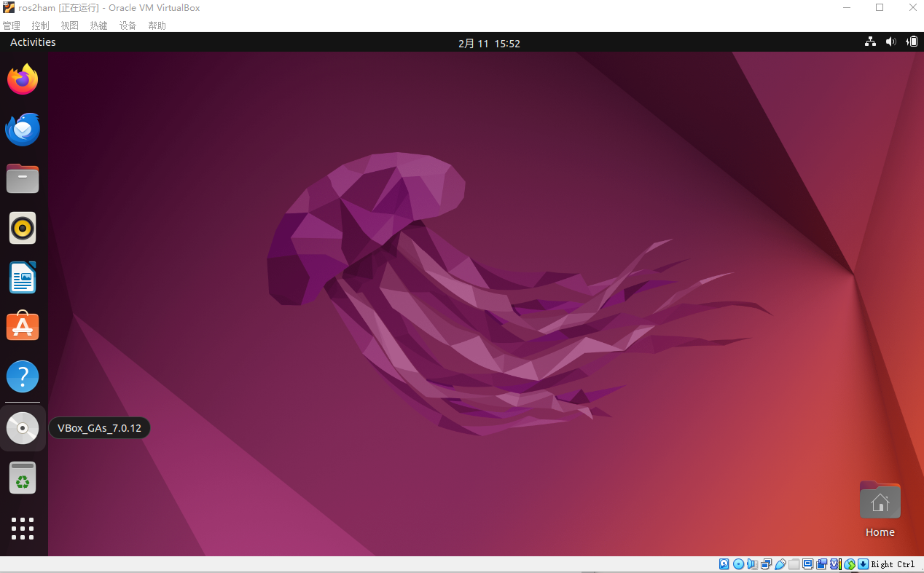Open the 帮助 menu in VirtualBox
This screenshot has width=924, height=573.
point(157,25)
